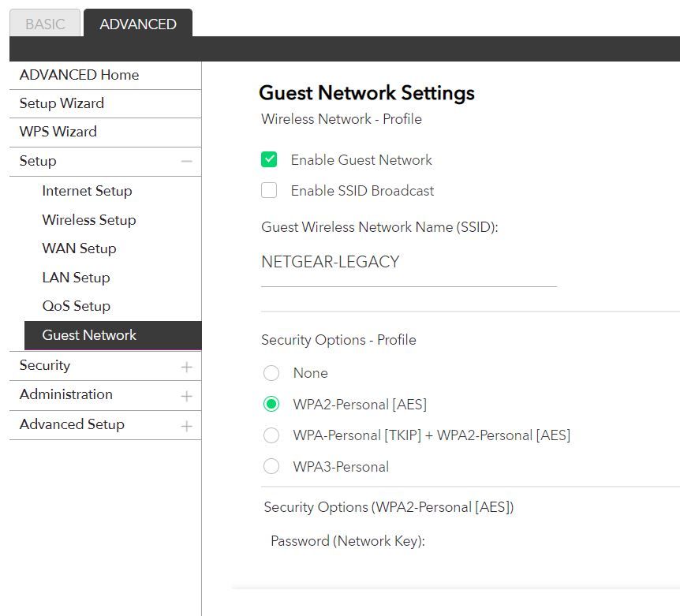
Task: Check Enable SSID Broadcast checkbox
Action: [x=270, y=191]
